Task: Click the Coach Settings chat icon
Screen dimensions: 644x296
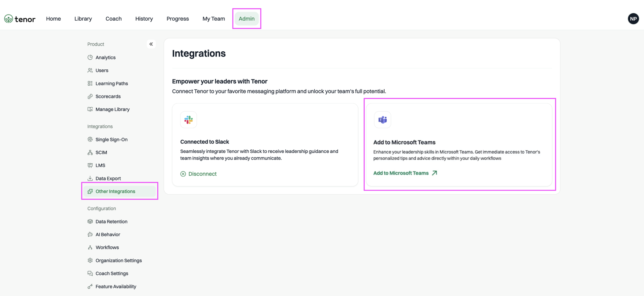Action: (90, 273)
